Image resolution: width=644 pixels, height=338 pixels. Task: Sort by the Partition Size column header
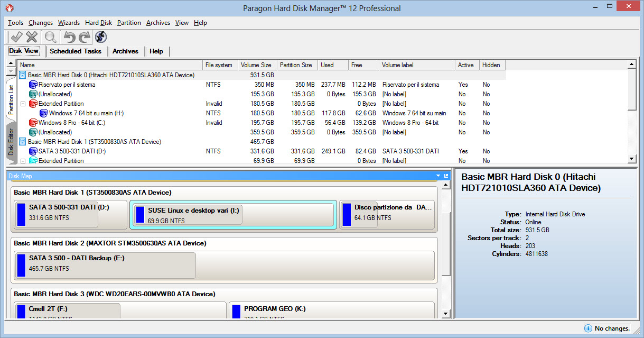[297, 65]
